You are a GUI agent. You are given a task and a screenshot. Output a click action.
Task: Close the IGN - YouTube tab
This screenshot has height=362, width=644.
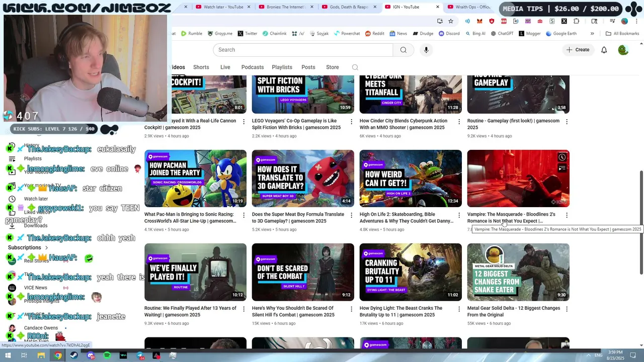438,7
